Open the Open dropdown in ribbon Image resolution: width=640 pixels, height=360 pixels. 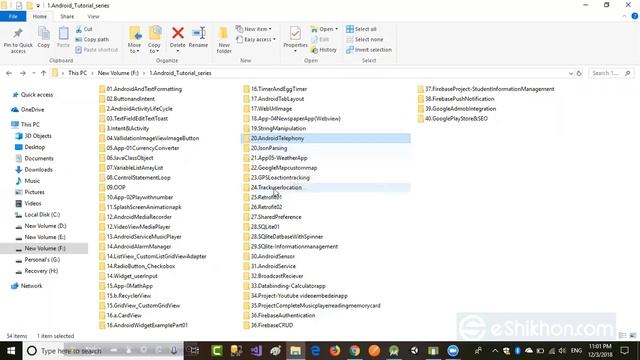click(324, 29)
